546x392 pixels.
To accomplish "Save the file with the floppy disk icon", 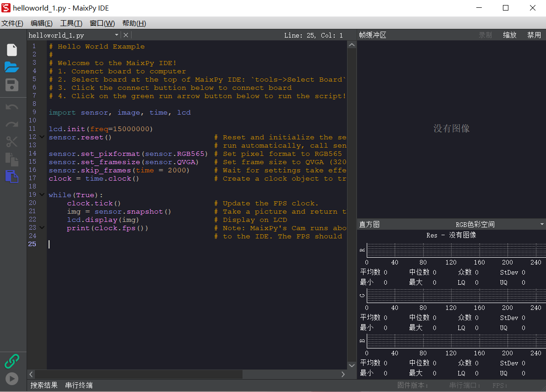I will point(12,85).
